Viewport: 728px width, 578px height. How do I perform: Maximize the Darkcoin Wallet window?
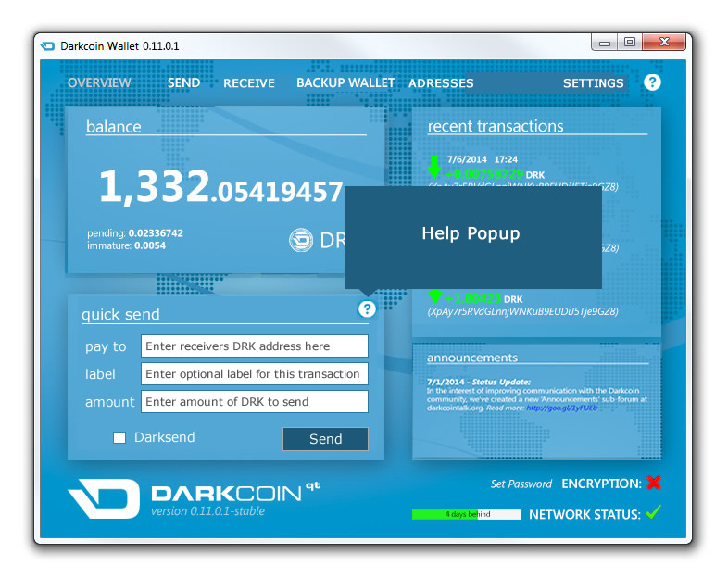(630, 43)
